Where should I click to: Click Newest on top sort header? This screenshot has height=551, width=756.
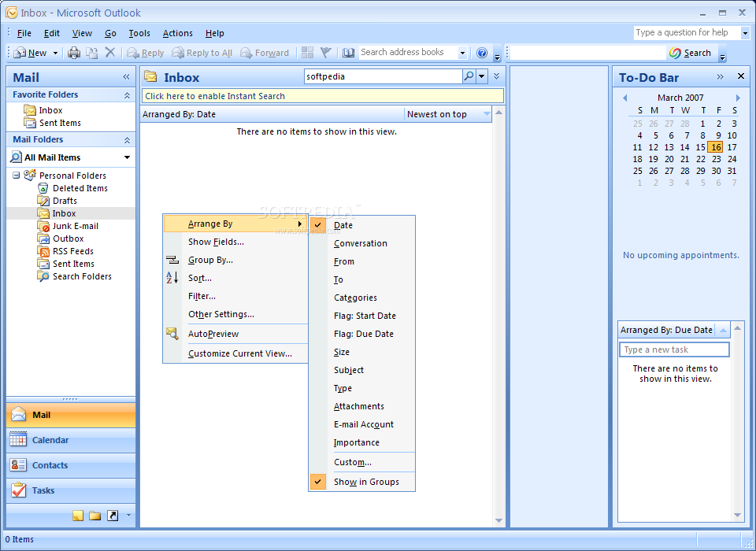point(448,114)
